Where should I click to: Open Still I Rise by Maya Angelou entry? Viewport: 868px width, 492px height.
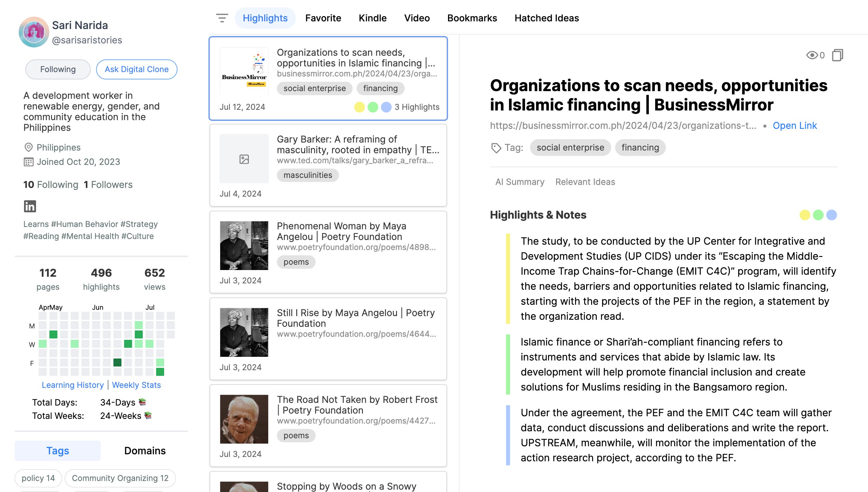click(328, 339)
